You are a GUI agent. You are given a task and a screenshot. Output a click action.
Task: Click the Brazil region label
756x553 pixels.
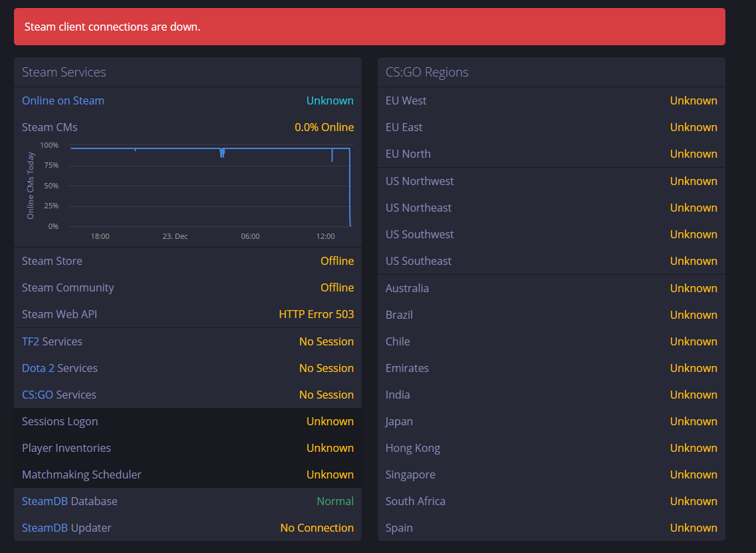tap(399, 315)
